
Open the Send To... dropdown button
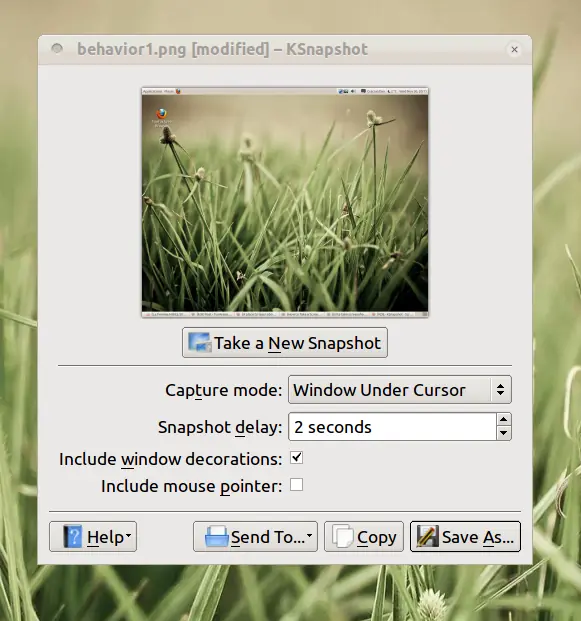[255, 537]
